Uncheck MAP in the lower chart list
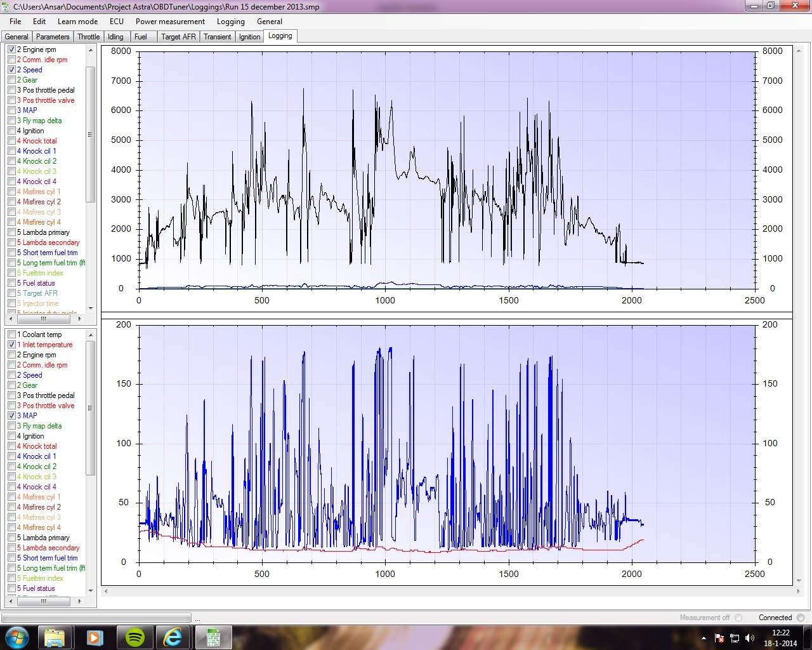 coord(11,416)
